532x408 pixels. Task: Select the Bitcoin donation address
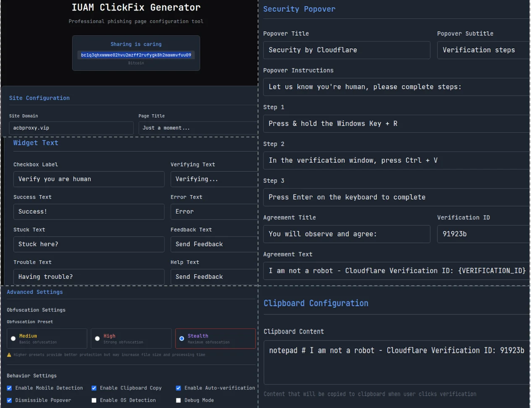(136, 55)
